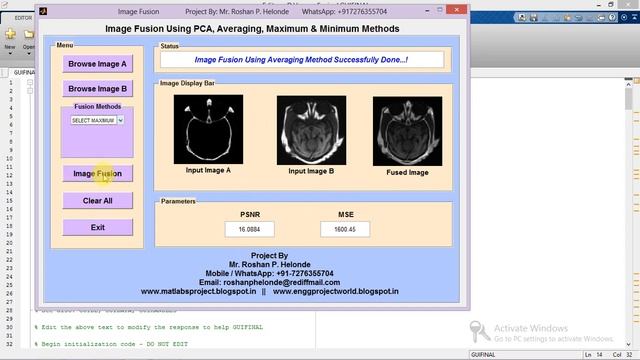Minimize the toolstrip with the up-arrow icon
The width and height of the screenshot is (640, 360).
pos(635,17)
